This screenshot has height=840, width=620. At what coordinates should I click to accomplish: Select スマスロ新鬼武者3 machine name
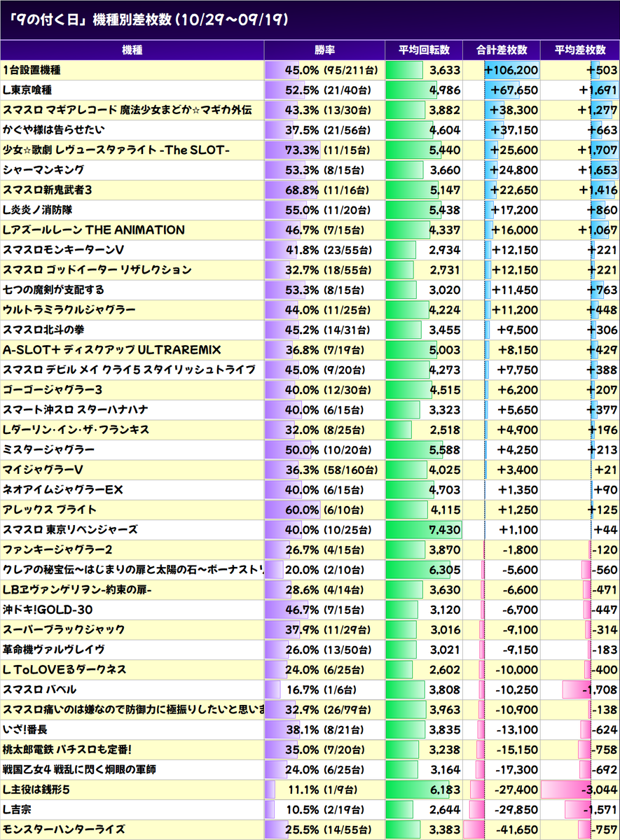pyautogui.click(x=48, y=190)
